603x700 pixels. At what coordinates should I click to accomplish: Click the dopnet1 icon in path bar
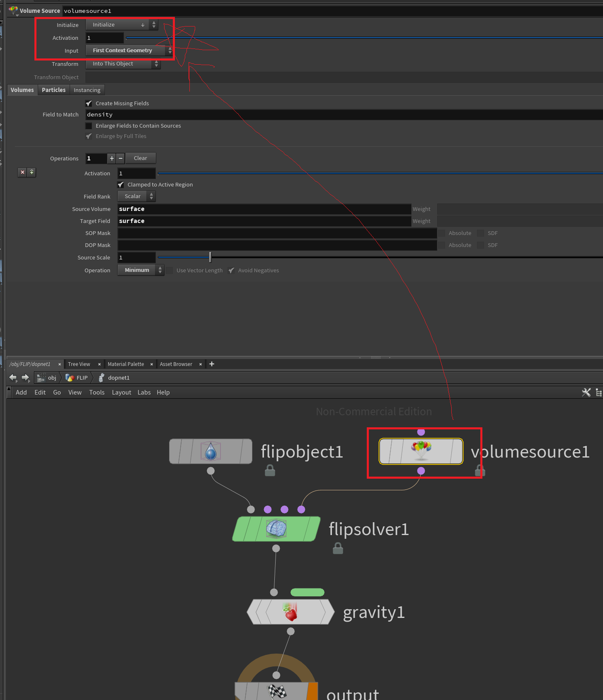pyautogui.click(x=101, y=378)
